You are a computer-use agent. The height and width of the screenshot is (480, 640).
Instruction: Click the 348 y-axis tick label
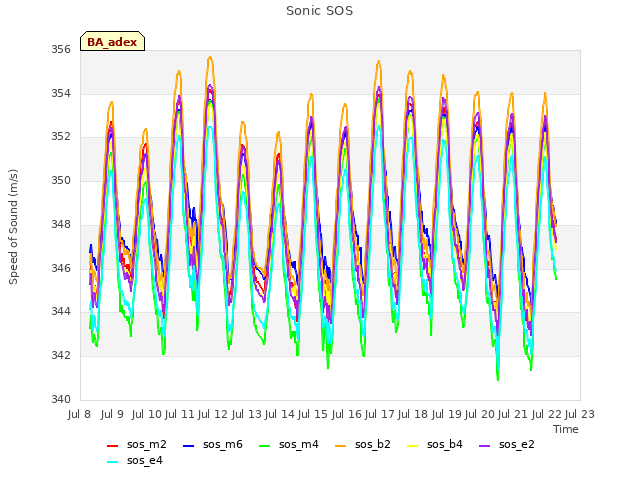coord(61,224)
